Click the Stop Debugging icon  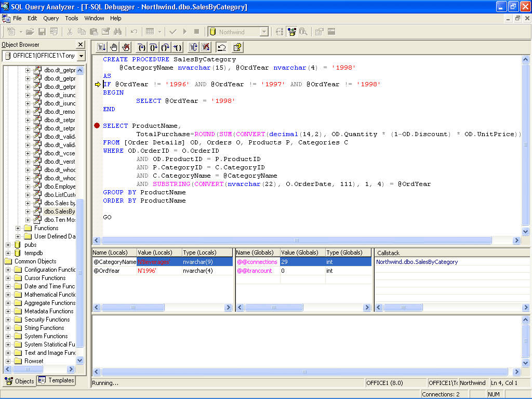pos(206,47)
